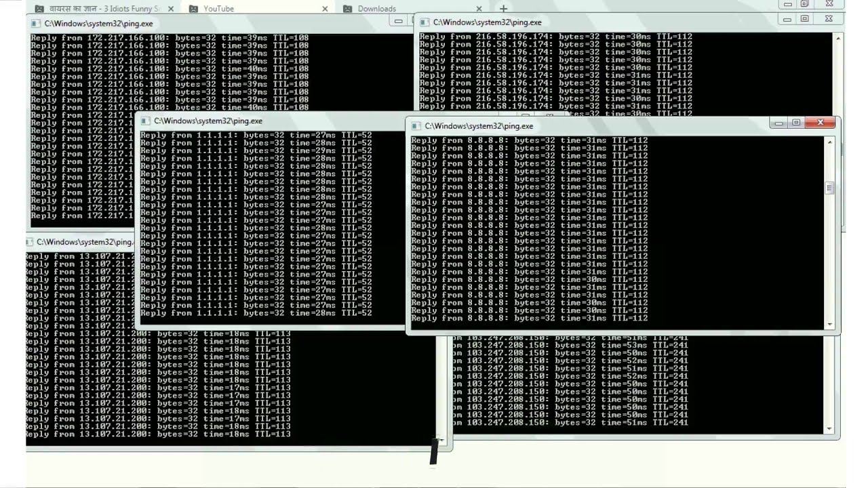Minimize the 172.217.166.100 ping window
The height and width of the screenshot is (488, 868).
399,21
